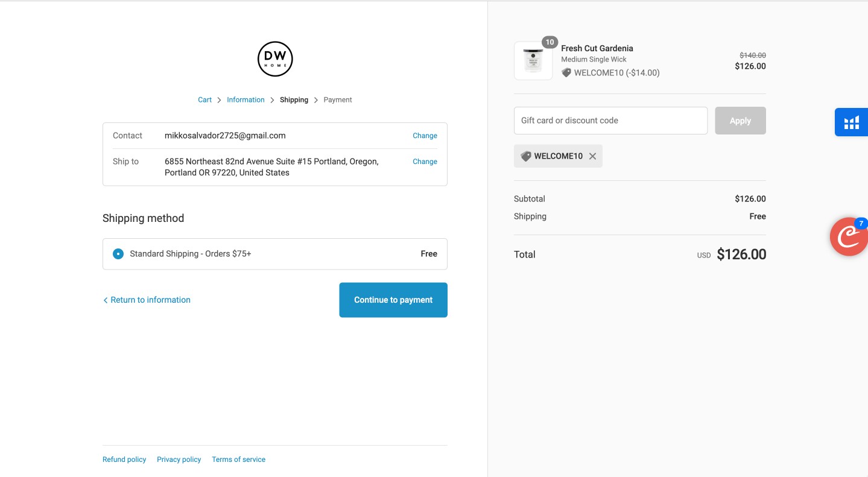Open the Refund policy link
The height and width of the screenshot is (477, 868).
[124, 460]
